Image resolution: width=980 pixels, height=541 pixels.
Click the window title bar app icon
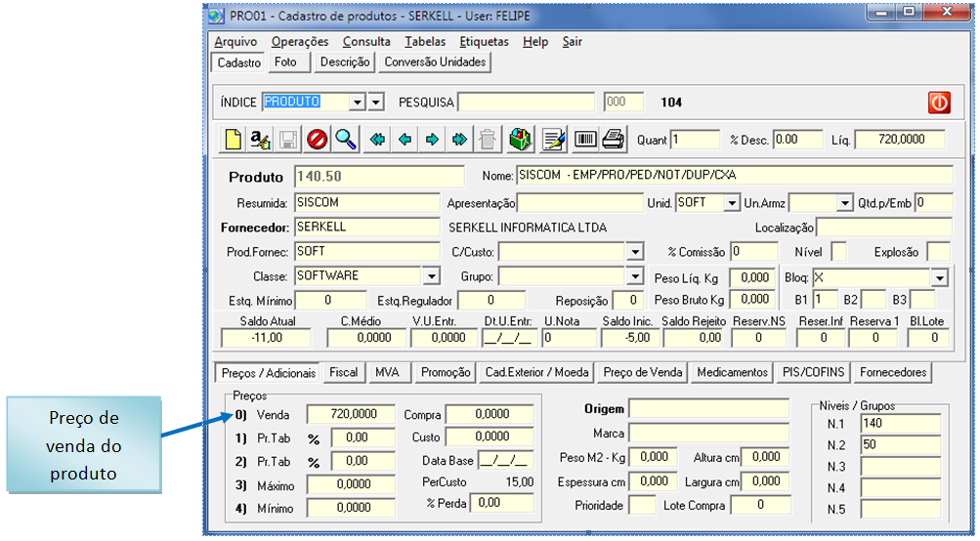[216, 16]
